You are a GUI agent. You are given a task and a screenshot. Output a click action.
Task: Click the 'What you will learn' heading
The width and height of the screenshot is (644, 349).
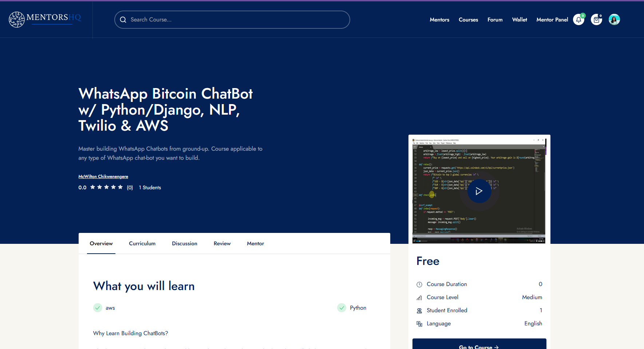coord(144,286)
